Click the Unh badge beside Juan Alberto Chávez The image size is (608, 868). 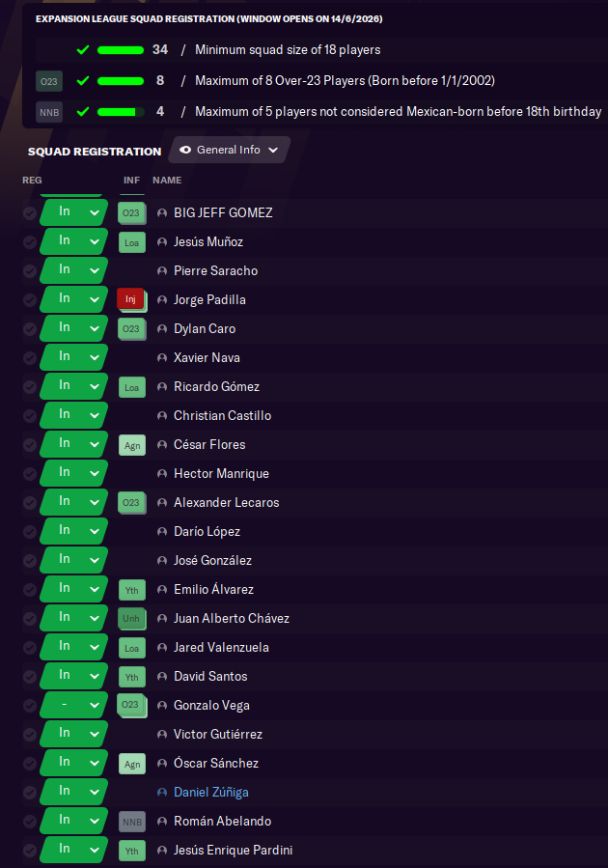(130, 618)
